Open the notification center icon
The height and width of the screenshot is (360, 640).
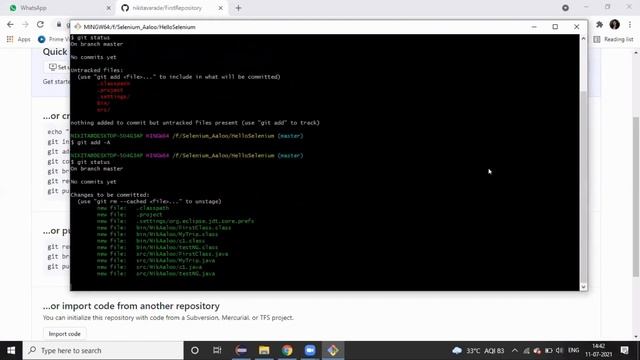(624, 351)
